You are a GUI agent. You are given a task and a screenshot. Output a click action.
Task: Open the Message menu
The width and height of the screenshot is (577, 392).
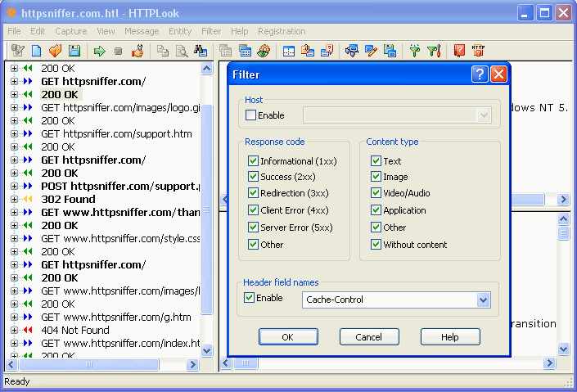pos(142,31)
